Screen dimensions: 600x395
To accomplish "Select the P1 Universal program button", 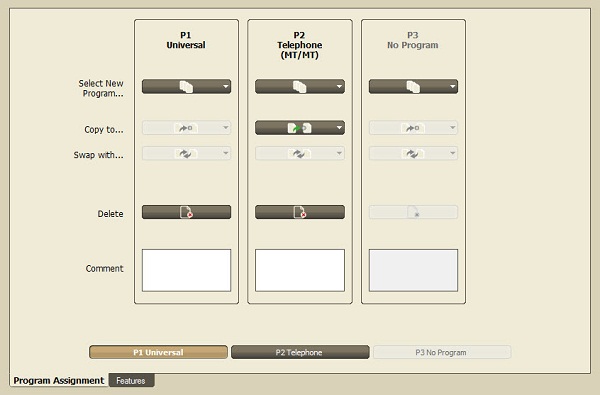I will click(x=158, y=352).
